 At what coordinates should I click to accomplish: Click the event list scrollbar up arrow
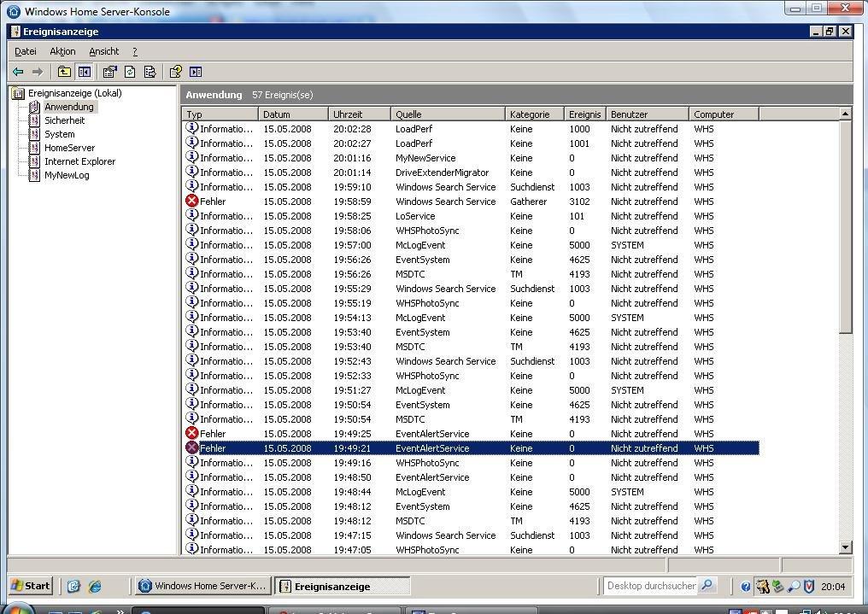tap(845, 114)
